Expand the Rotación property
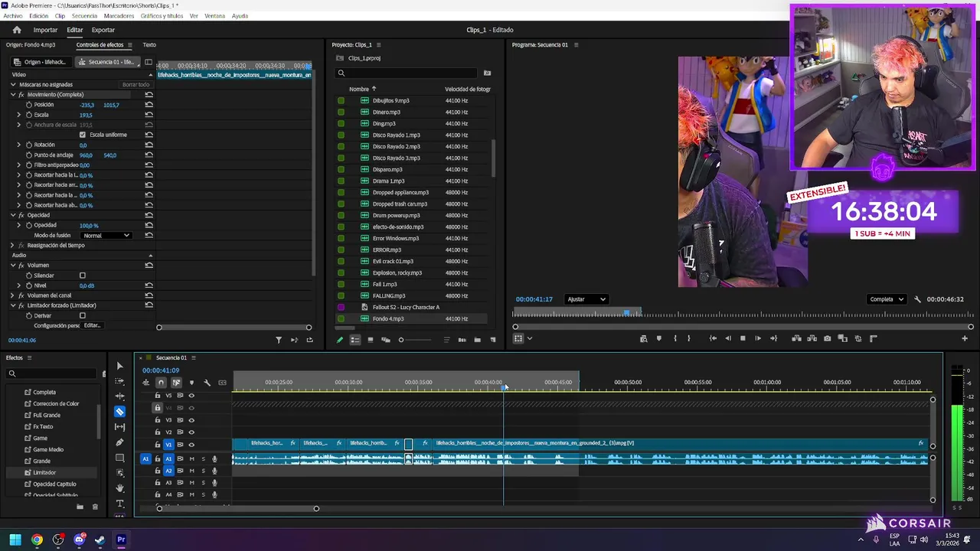The width and height of the screenshot is (980, 551). pyautogui.click(x=18, y=145)
